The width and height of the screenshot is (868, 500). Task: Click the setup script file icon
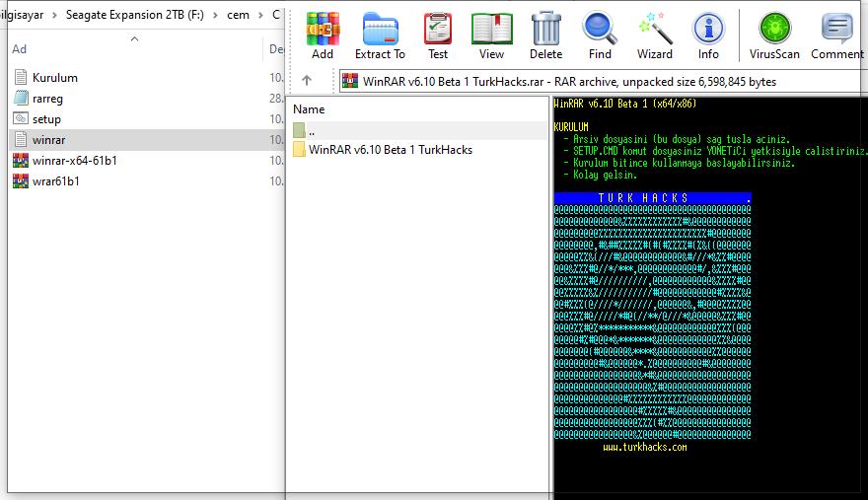coord(21,118)
